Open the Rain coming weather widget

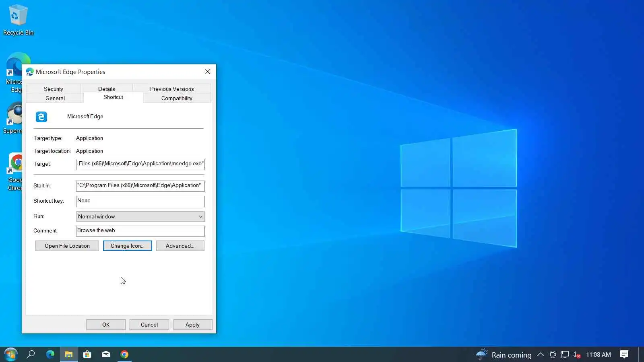[504, 355]
